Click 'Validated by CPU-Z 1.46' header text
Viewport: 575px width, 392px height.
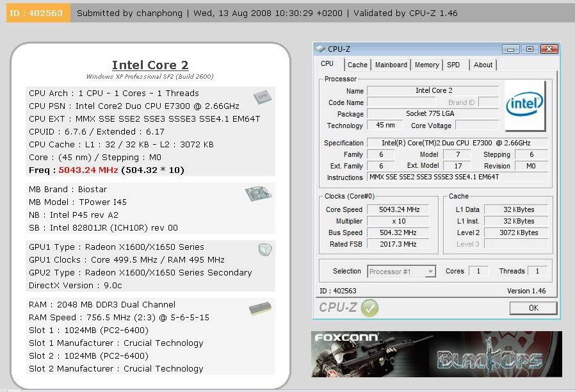click(405, 13)
